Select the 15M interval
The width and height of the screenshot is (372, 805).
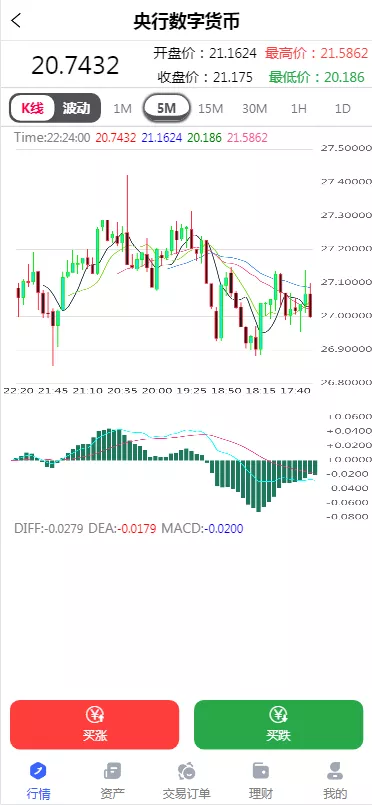tap(210, 108)
